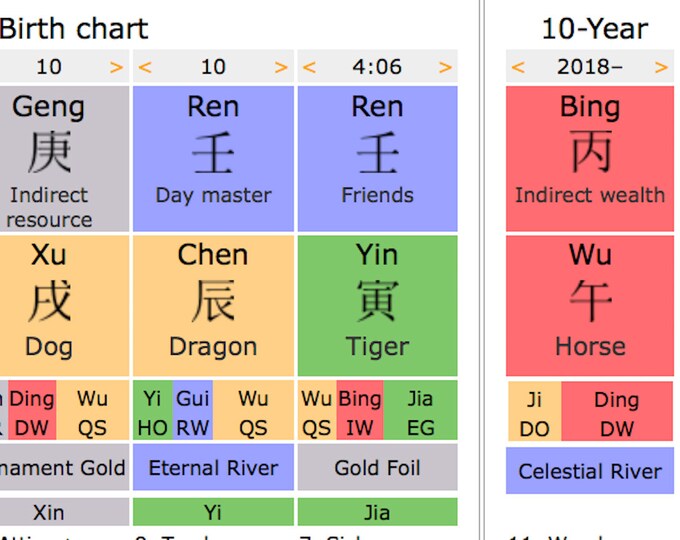Go back from the 2018 10-Year period
Image resolution: width=680 pixels, height=540 pixels.
pos(518,67)
